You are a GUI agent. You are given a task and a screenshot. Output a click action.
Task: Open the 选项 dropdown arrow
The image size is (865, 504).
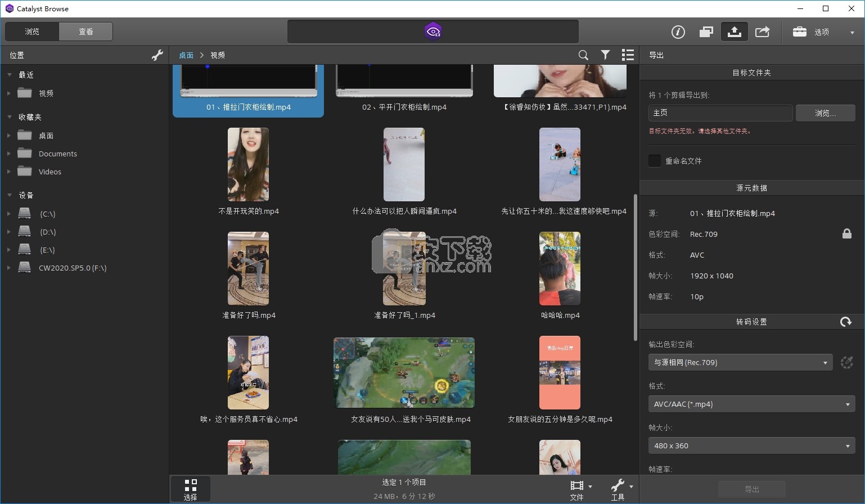[852, 33]
